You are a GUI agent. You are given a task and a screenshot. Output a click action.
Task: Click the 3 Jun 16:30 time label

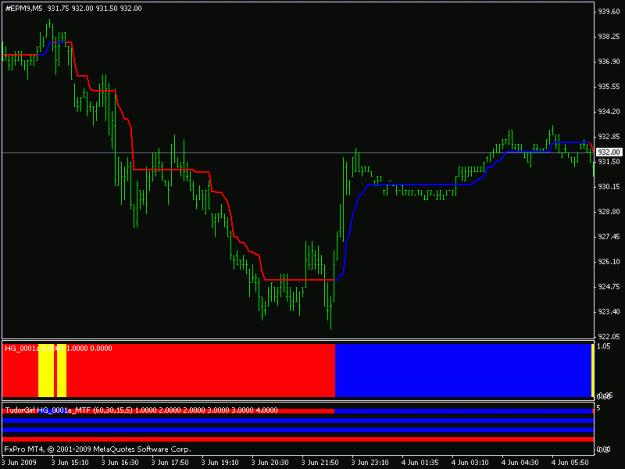[120, 463]
